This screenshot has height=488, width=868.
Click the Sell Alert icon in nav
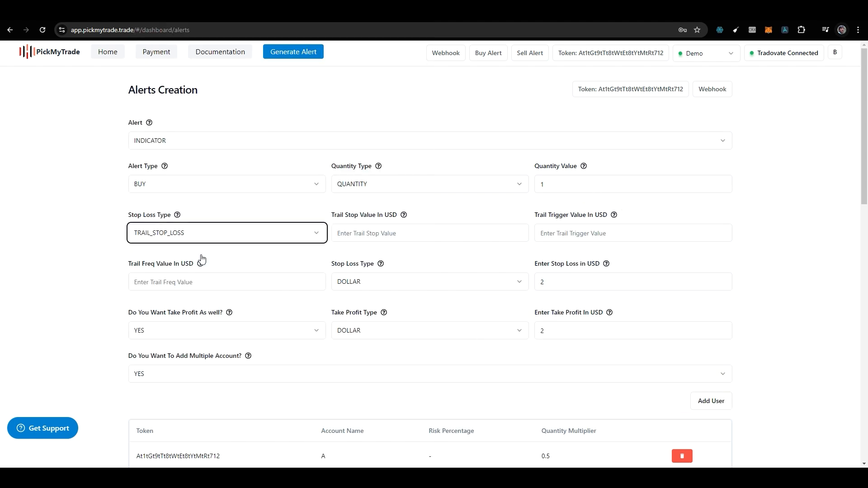tap(530, 53)
